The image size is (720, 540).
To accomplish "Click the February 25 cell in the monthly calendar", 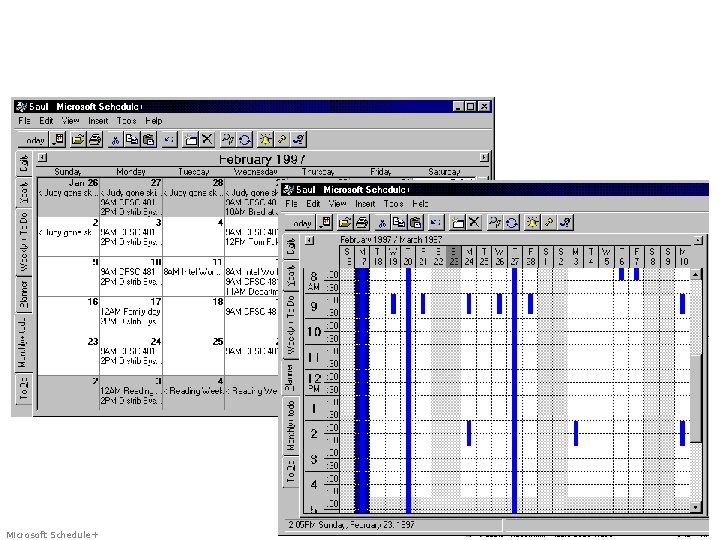I will click(x=193, y=356).
